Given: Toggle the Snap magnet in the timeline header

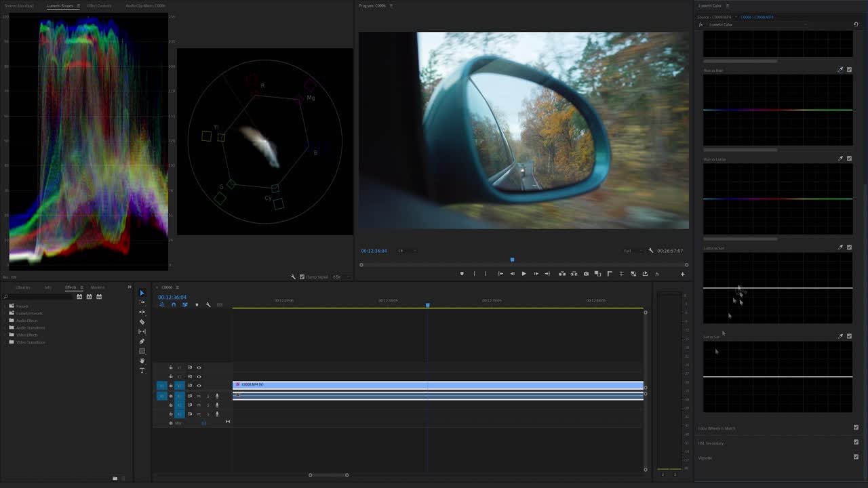Looking at the screenshot, I should point(174,305).
